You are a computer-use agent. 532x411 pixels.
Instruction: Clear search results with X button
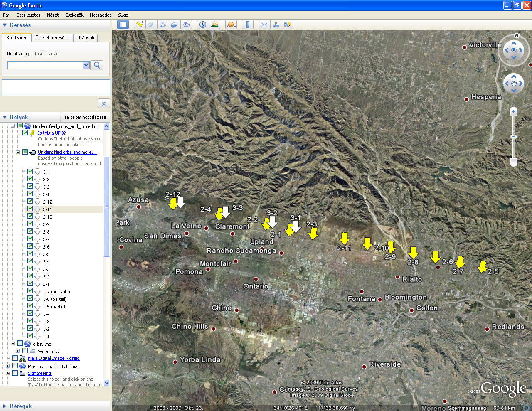point(104,103)
